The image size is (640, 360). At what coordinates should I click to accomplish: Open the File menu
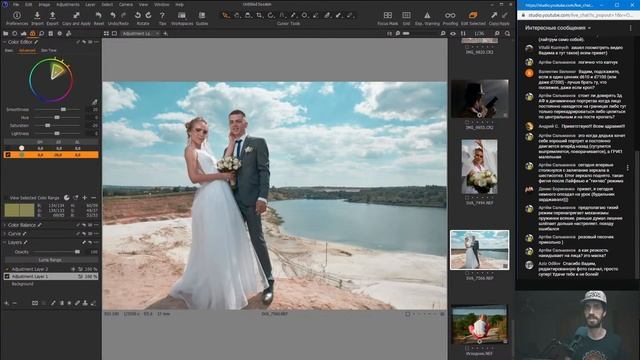tap(16, 4)
